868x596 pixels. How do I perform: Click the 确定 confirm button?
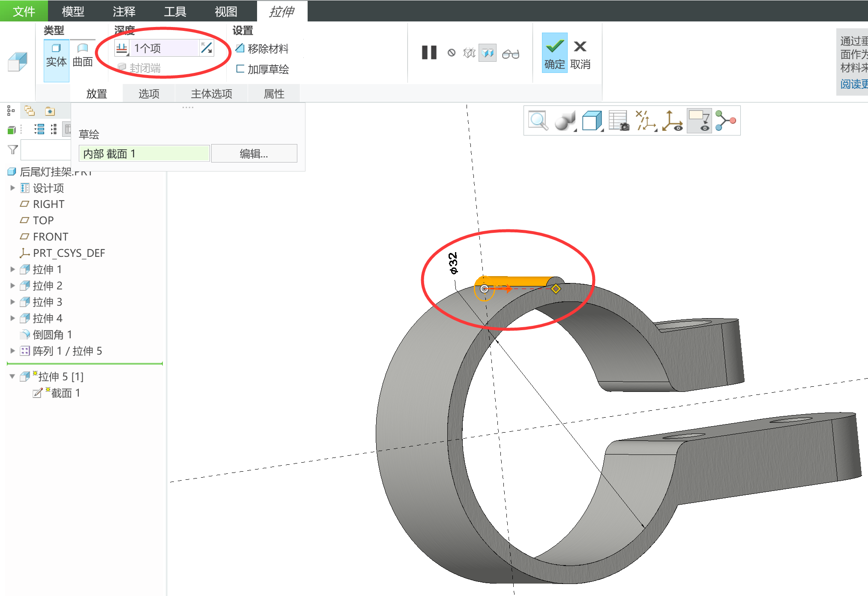[x=554, y=53]
